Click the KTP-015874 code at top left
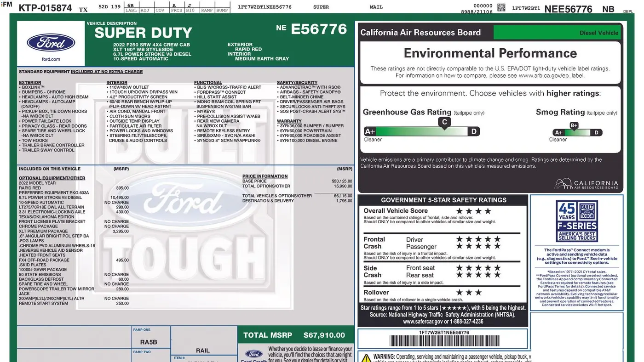Viewport: 644px width, 362px height. tap(45, 8)
